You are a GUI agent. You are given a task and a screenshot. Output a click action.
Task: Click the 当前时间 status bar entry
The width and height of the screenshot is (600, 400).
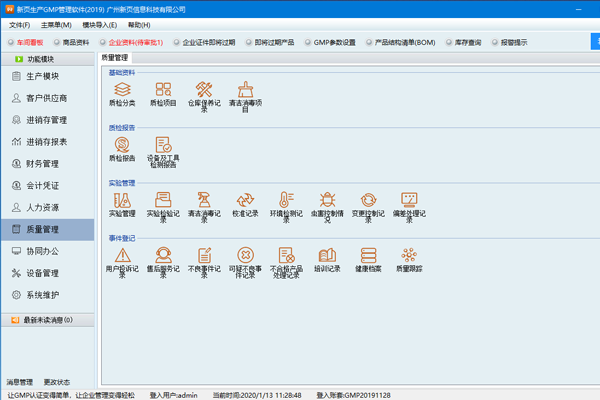257,395
